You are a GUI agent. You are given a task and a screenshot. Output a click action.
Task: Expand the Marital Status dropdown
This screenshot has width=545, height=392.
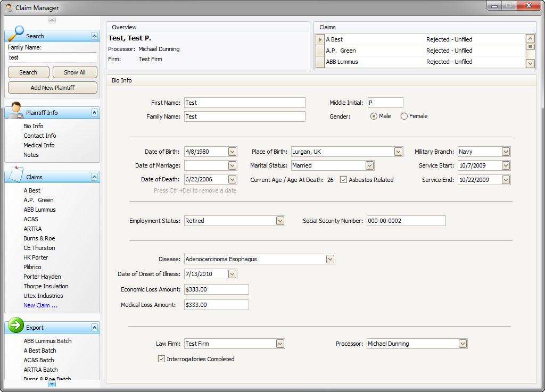coord(369,165)
